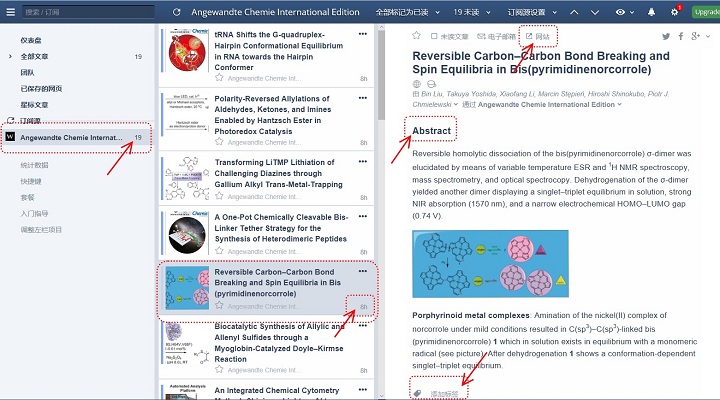This screenshot has height=400, width=720.
Task: Open article 'Polarity-Reversed Allylations of Aldehydes'
Action: 273,115
